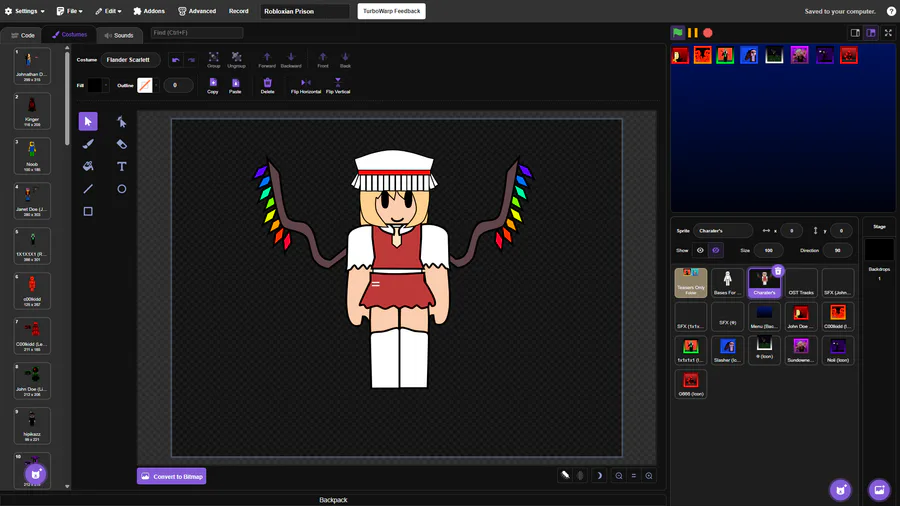This screenshot has height=506, width=900.
Task: Group the selected shapes
Action: [x=214, y=60]
